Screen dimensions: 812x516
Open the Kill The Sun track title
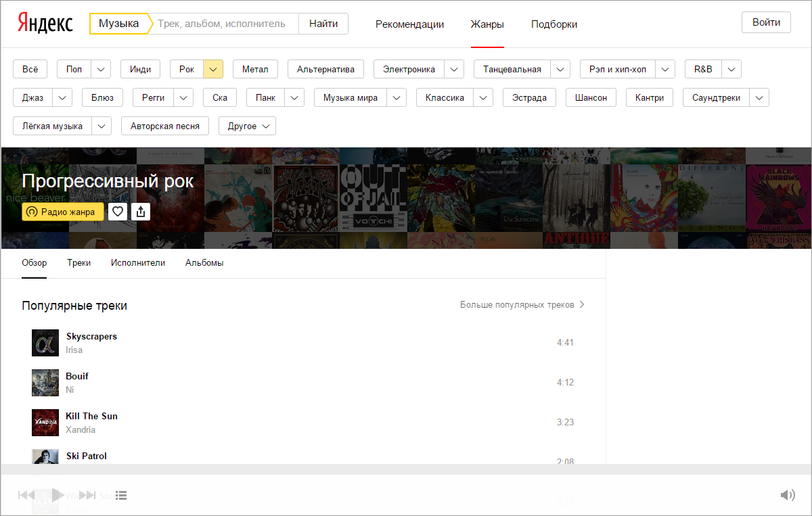(x=92, y=417)
